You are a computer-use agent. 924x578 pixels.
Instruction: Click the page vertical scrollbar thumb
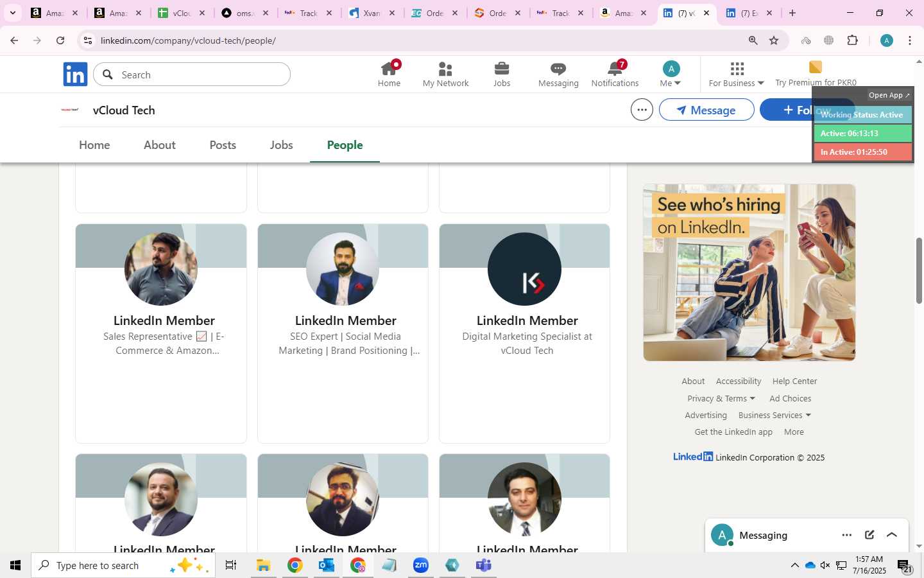(x=919, y=270)
